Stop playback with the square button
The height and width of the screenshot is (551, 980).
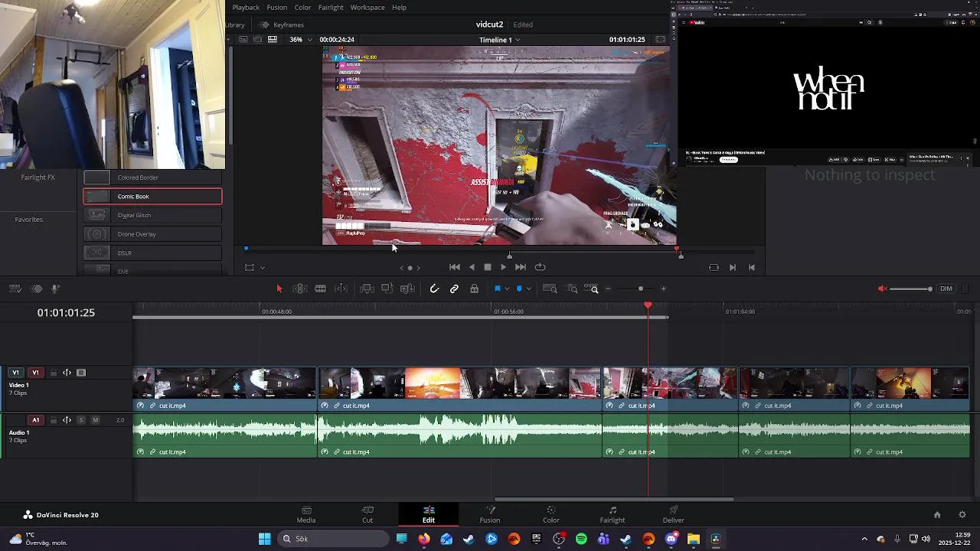[488, 267]
